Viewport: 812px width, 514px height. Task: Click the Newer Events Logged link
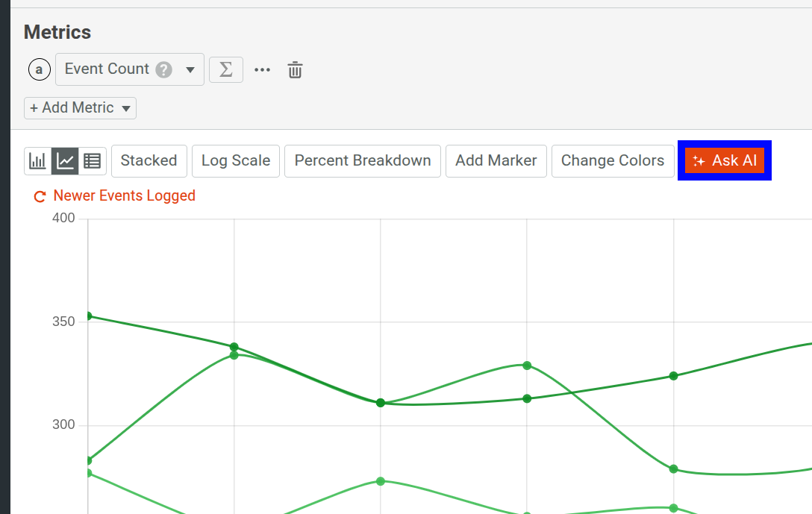pyautogui.click(x=125, y=196)
